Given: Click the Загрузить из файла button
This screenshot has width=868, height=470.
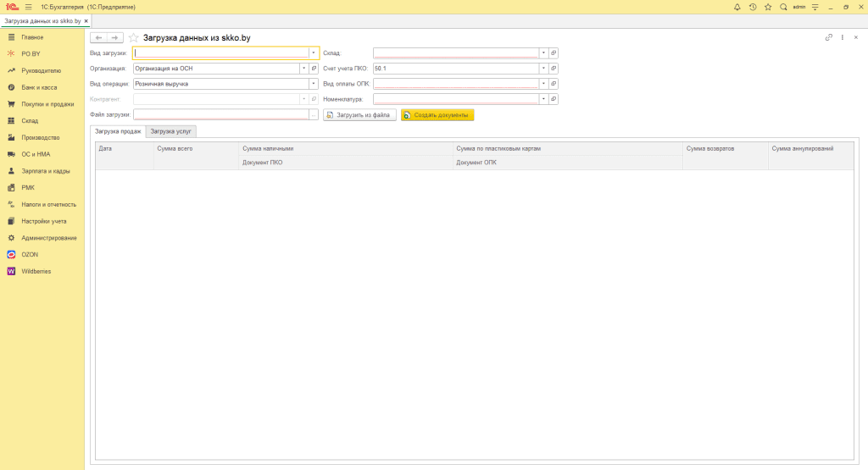Looking at the screenshot, I should click(x=360, y=115).
